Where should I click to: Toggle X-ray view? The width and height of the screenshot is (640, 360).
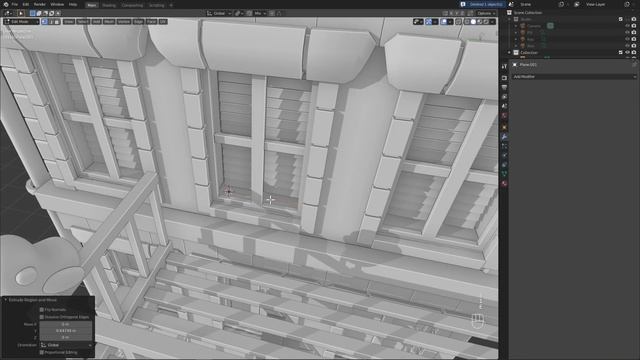tap(459, 22)
